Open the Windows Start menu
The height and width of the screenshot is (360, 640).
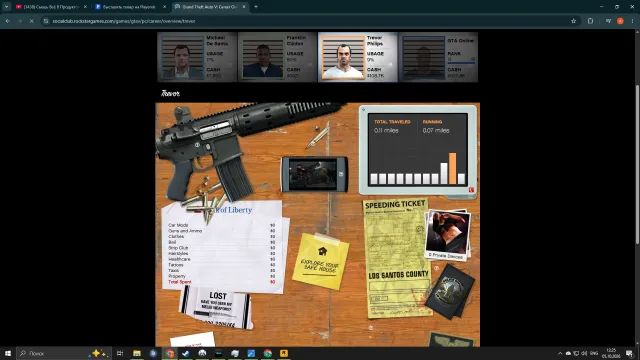coord(8,353)
